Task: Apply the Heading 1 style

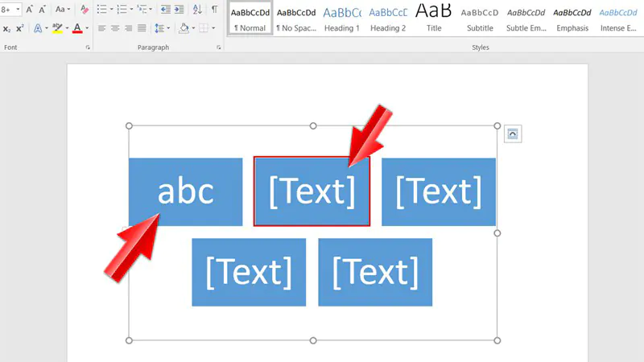Action: click(341, 19)
